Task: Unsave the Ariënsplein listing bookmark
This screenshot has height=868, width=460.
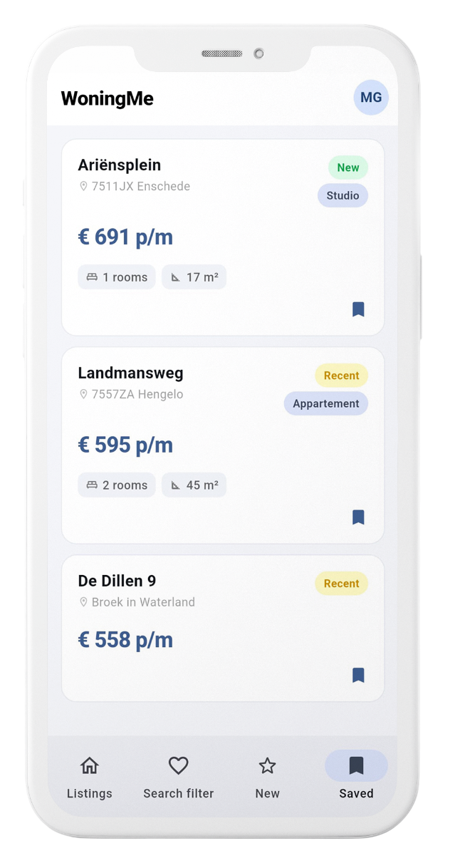Action: coord(359,309)
